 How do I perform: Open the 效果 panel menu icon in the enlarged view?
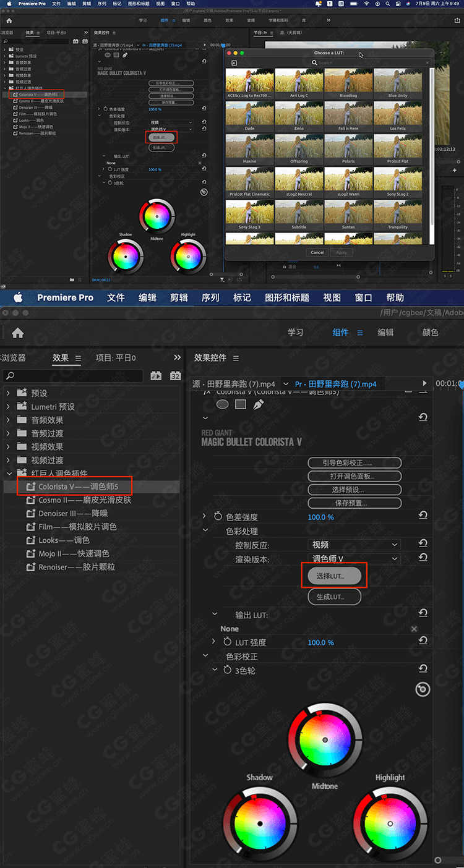[78, 358]
